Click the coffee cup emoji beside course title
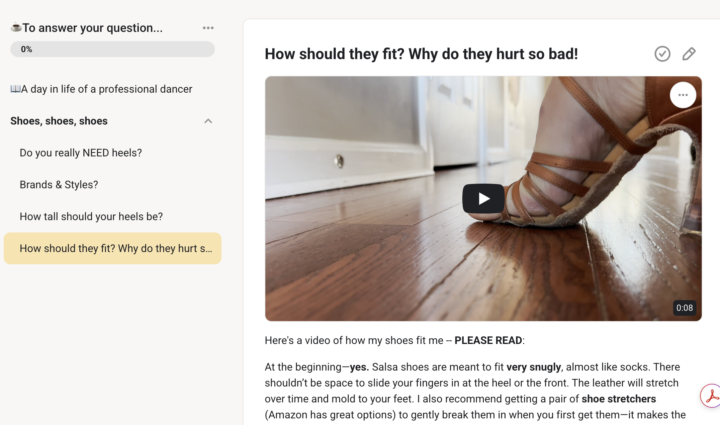The height and width of the screenshot is (425, 720). 16,28
